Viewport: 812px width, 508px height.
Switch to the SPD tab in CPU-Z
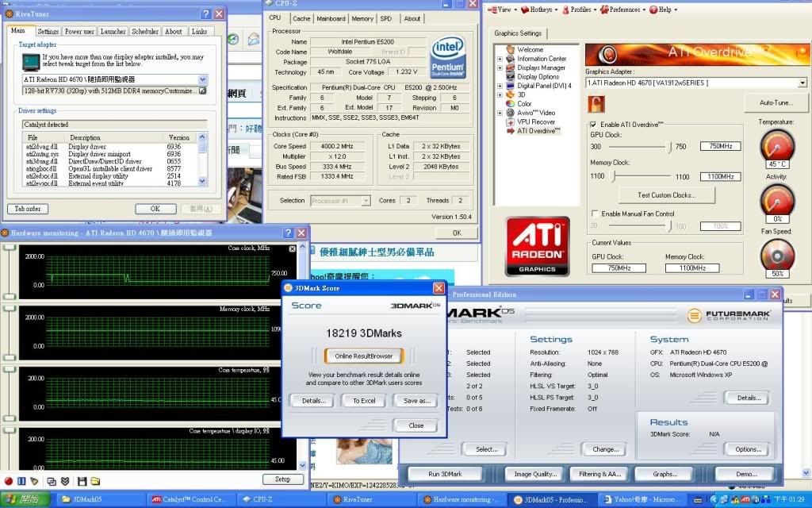[386, 19]
